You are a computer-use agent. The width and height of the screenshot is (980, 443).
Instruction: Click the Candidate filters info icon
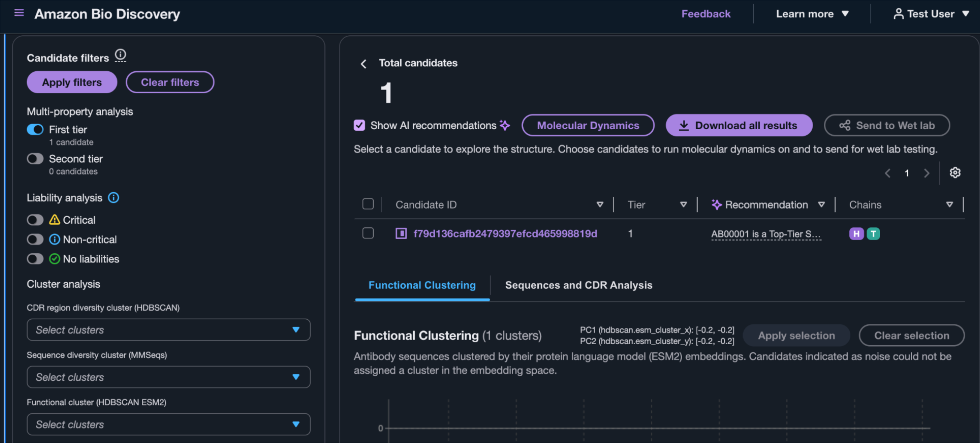[121, 55]
